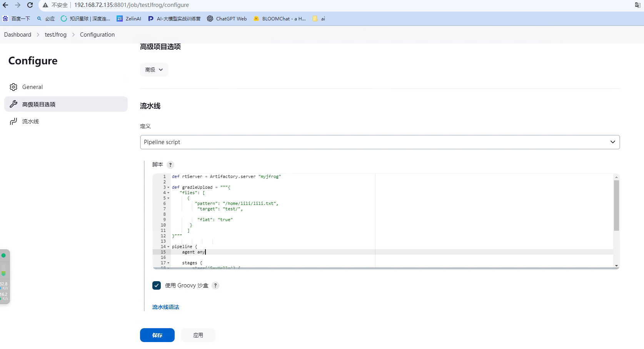644x349 pixels.
Task: Uncheck the 使用 Groovy 沙盒 checkbox
Action: click(x=156, y=285)
